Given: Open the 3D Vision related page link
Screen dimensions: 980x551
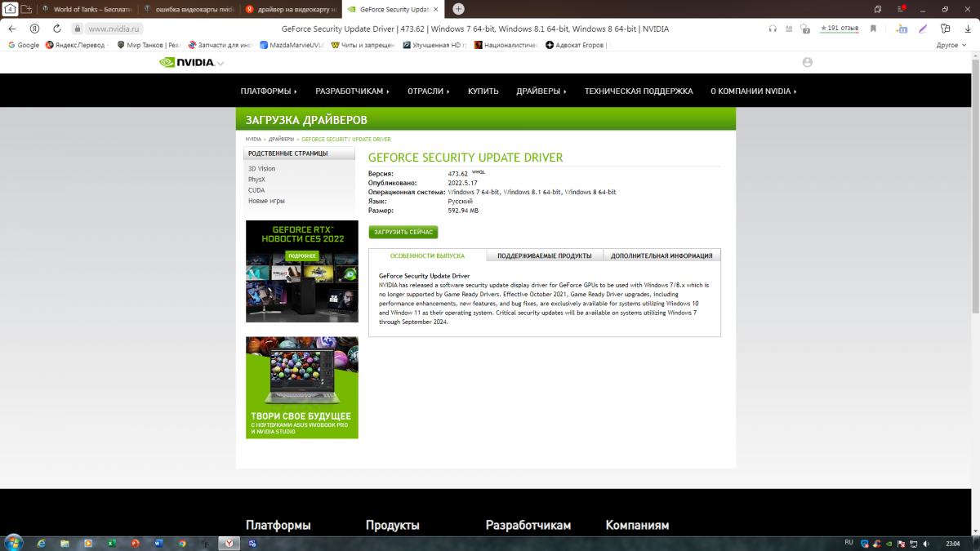Looking at the screenshot, I should click(x=261, y=169).
